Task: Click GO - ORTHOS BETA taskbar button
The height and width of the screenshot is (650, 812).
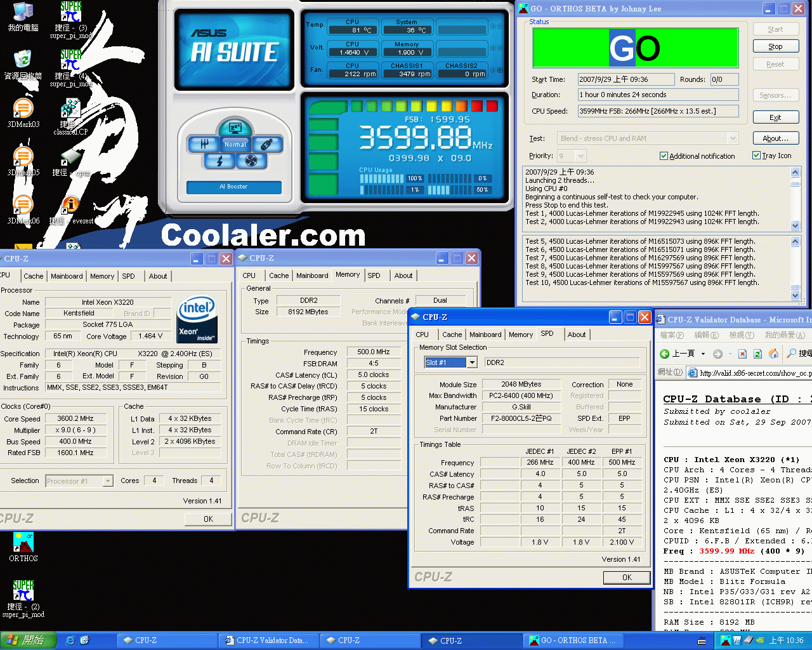Action: click(572, 640)
